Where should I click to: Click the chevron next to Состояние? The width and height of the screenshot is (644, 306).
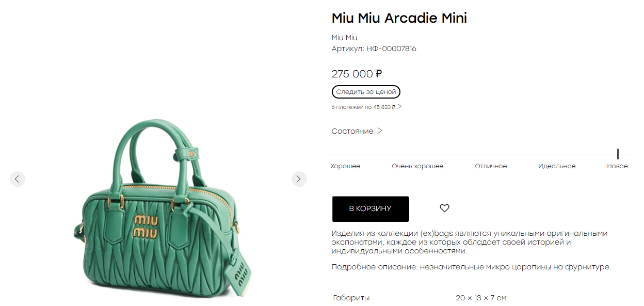(x=380, y=131)
